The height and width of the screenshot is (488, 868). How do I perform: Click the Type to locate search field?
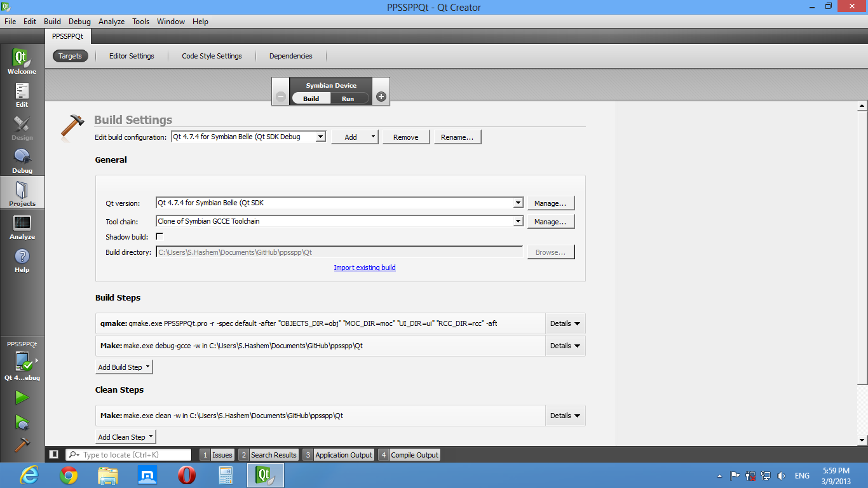pos(128,455)
